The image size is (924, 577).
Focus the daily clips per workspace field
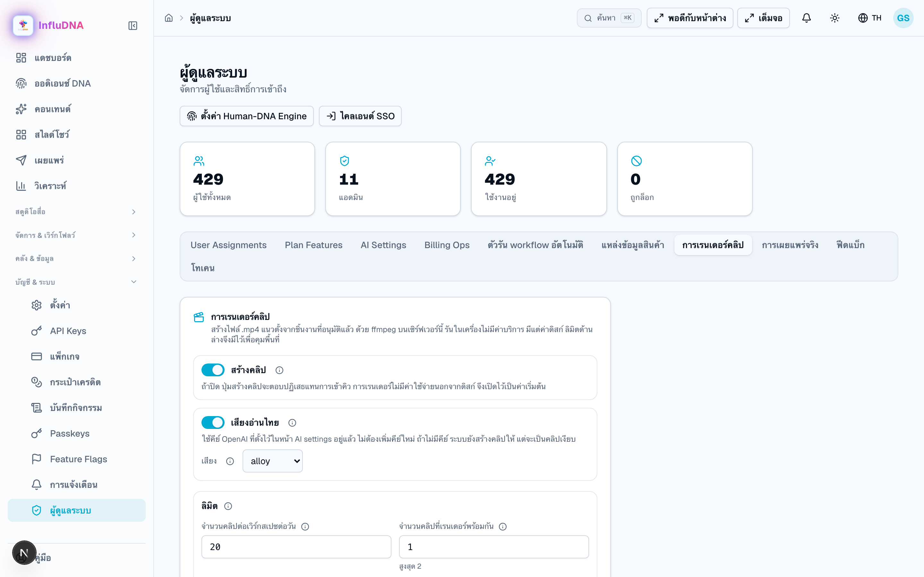[x=296, y=547]
